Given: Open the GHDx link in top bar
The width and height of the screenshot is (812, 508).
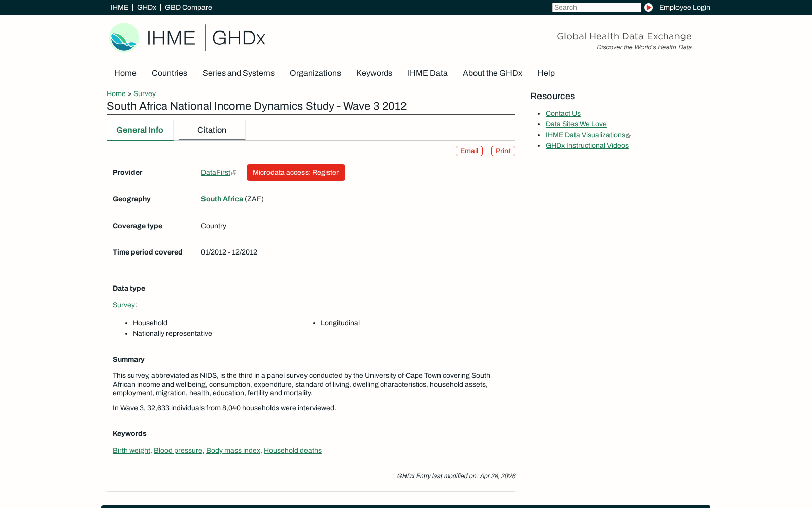Looking at the screenshot, I should tap(147, 7).
